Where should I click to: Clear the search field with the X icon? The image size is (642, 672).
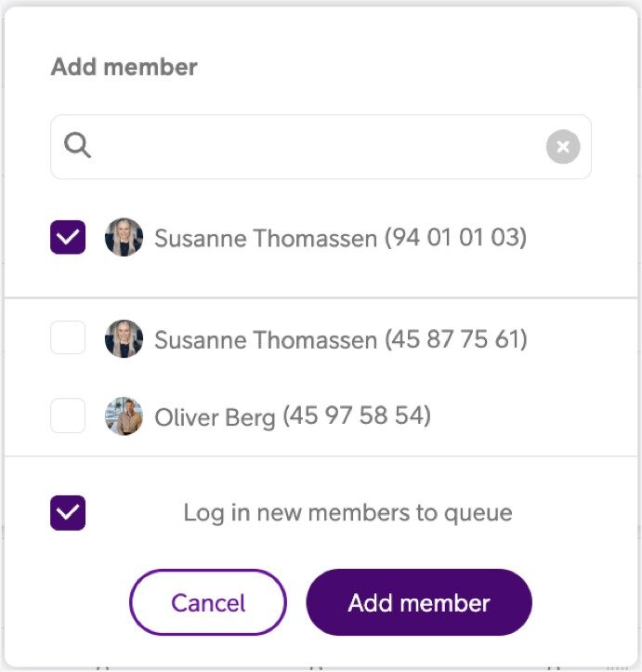(x=562, y=147)
